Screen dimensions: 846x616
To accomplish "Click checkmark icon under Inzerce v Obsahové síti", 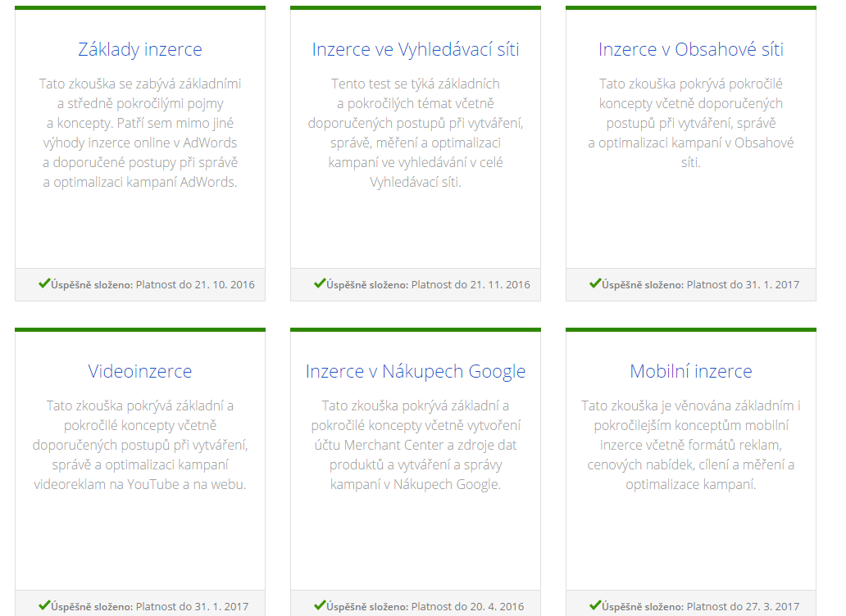I will 595,283.
